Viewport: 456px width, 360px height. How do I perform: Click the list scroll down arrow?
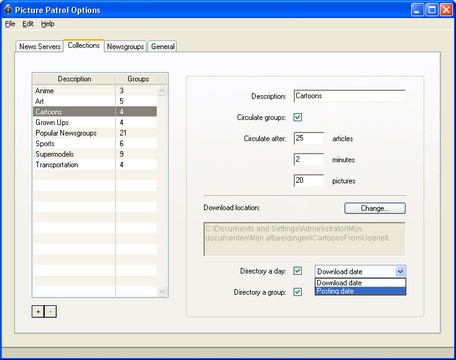(x=162, y=292)
